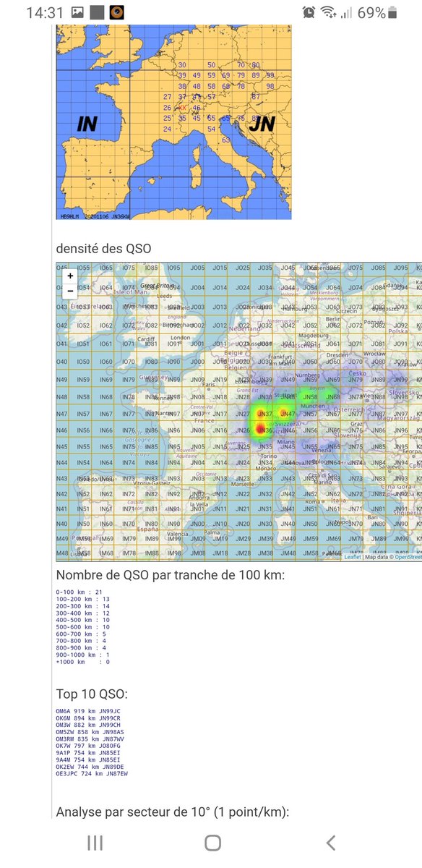Open the OpenStreetMap attribution link
Viewport: 422px width, 868px height.
(408, 557)
